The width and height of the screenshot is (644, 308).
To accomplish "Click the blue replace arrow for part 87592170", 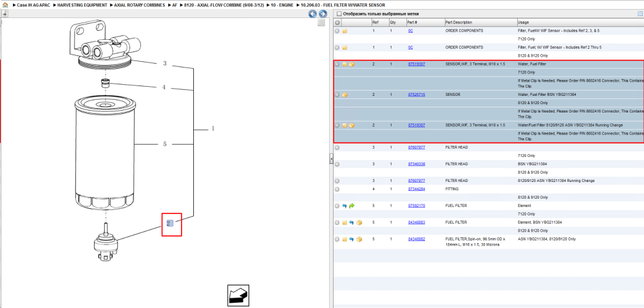I will [x=345, y=206].
